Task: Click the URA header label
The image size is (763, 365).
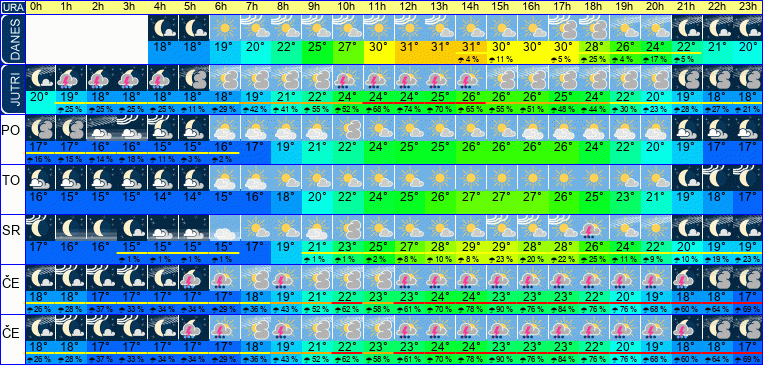Action: [12, 7]
